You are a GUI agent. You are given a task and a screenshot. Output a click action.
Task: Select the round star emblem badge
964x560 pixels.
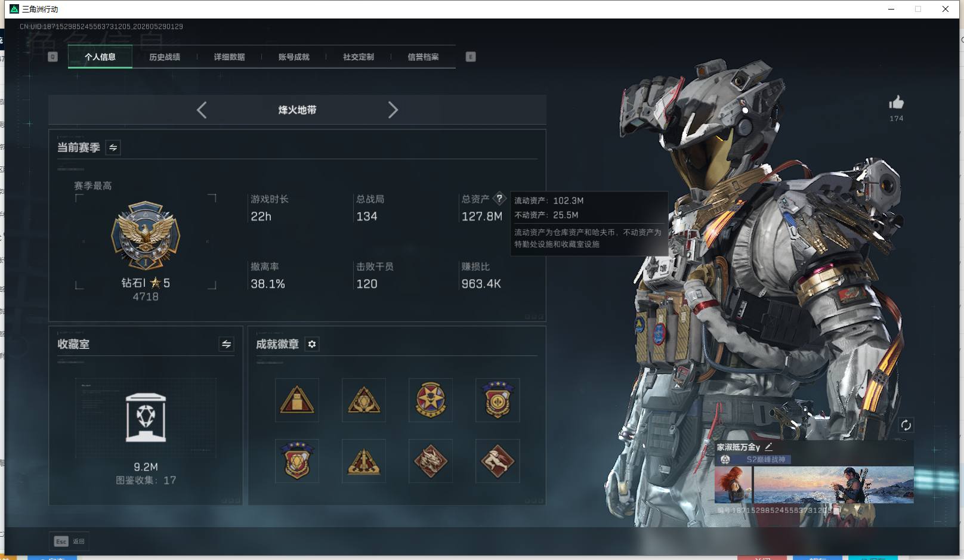click(431, 400)
